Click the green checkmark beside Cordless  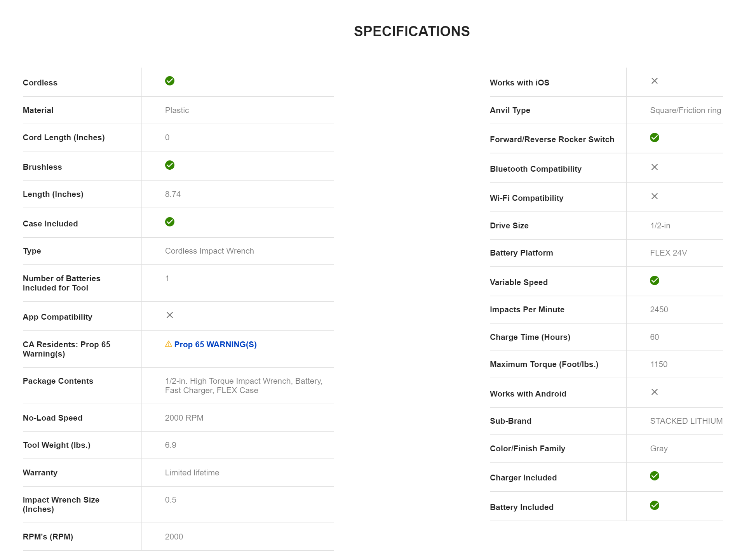click(x=170, y=81)
